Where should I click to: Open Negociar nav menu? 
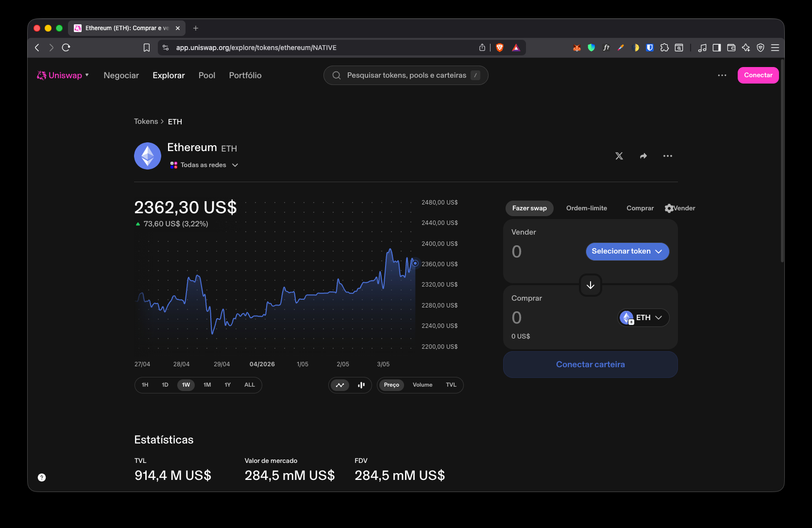pyautogui.click(x=121, y=75)
